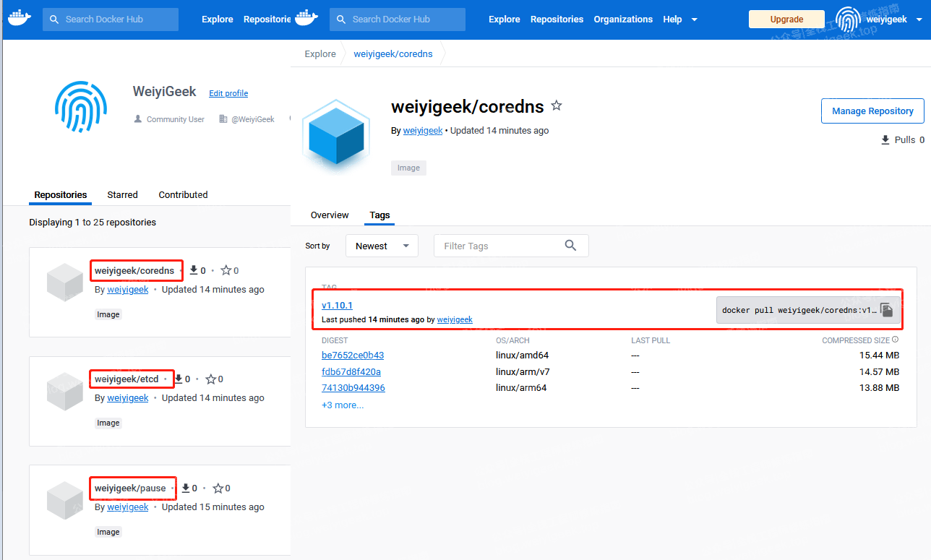Click weiyigeek author link on etcd card
931x560 pixels.
click(128, 398)
